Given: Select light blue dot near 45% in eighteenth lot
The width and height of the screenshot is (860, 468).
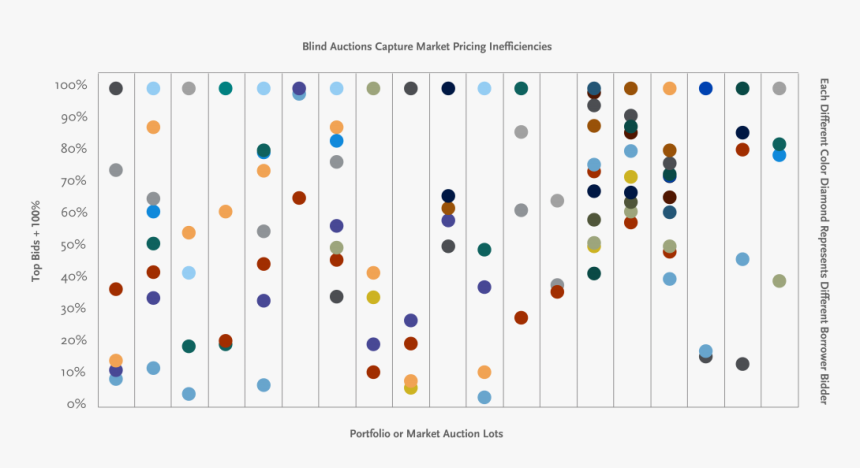Looking at the screenshot, I should 743,259.
